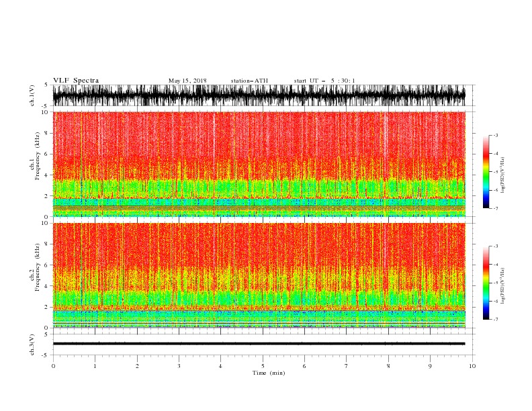Click the ch.1 spectrogram panel
Screen dimensions: 532x411
tap(259, 164)
